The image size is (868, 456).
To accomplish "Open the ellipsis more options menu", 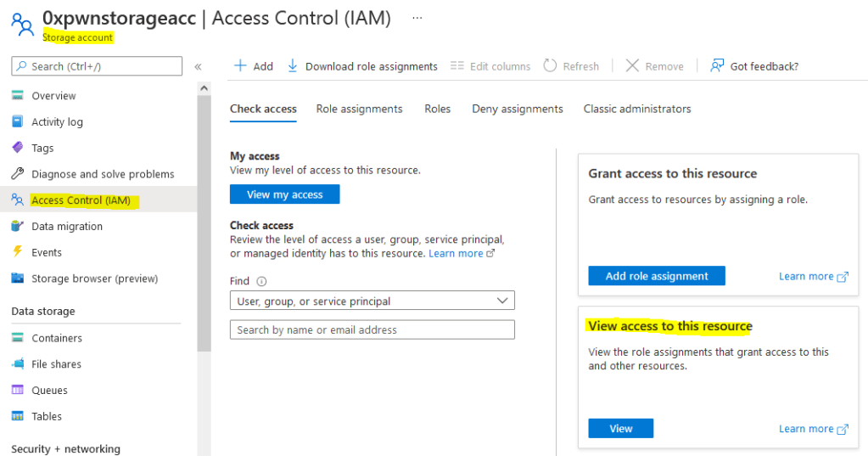I will click(x=417, y=18).
